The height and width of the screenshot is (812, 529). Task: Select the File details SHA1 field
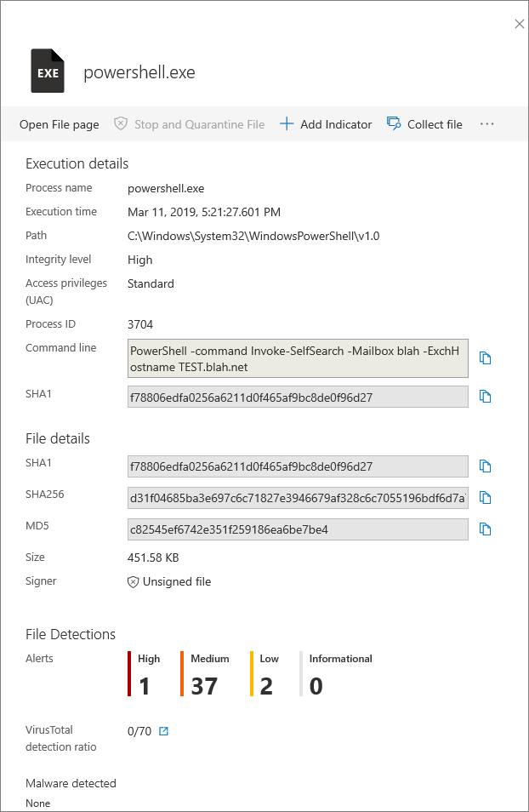pos(298,466)
